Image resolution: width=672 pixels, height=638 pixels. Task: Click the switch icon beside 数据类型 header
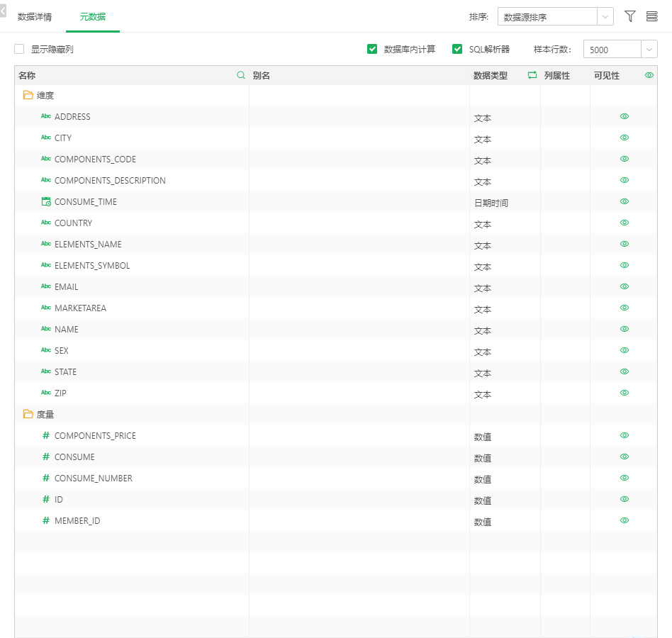click(x=532, y=75)
